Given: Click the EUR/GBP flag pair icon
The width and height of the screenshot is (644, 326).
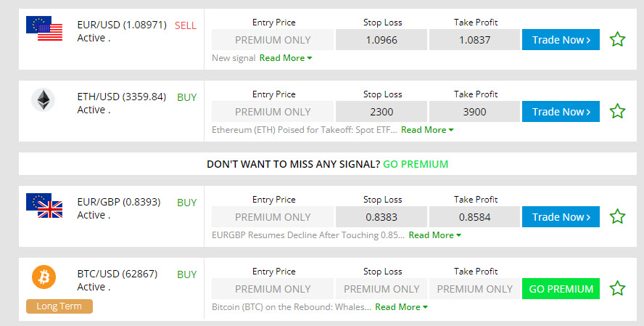Looking at the screenshot, I should [x=44, y=205].
